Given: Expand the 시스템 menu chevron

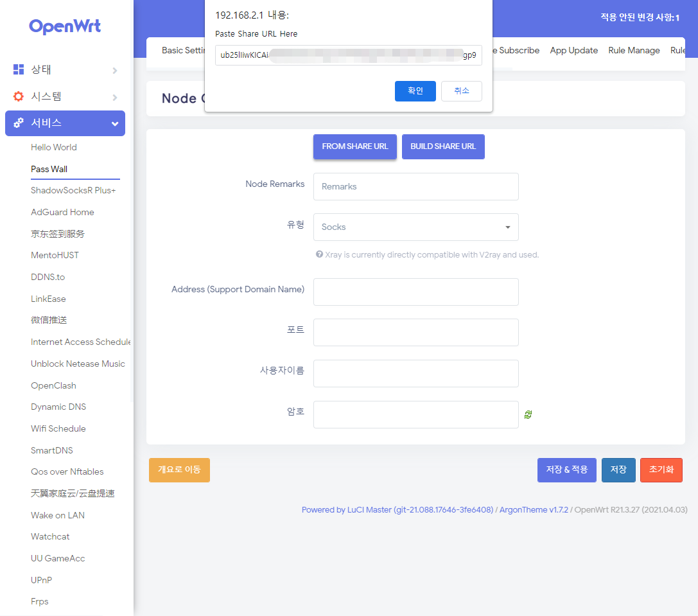Looking at the screenshot, I should coord(115,97).
